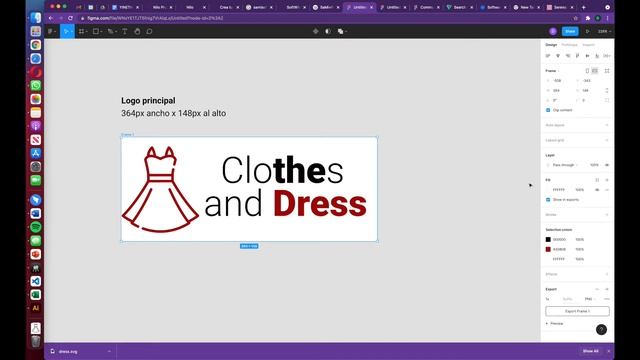The image size is (640, 360).
Task: Click the Create component icon
Action: coord(316,31)
